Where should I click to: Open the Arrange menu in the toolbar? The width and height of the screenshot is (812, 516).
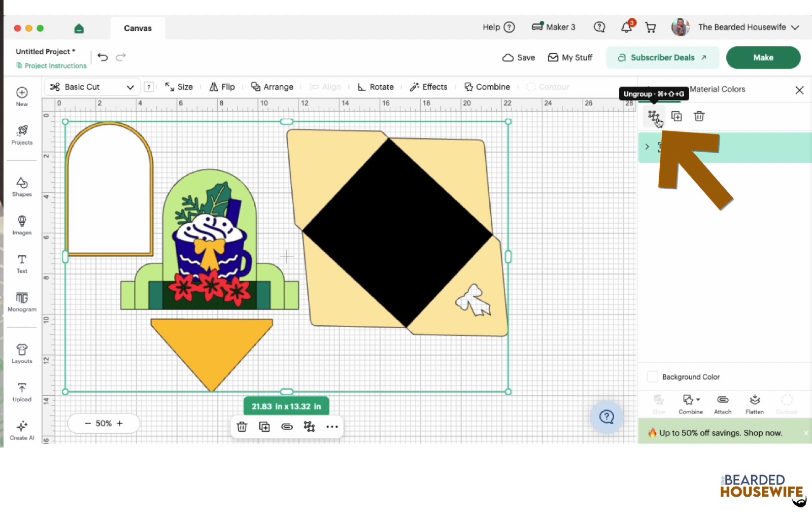[x=273, y=87]
